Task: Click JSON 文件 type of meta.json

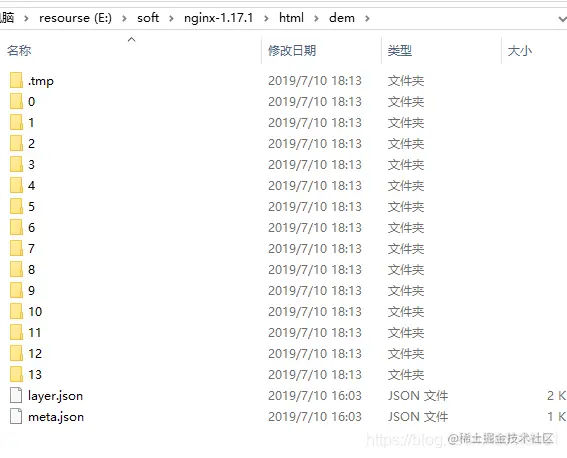Action: pos(418,416)
